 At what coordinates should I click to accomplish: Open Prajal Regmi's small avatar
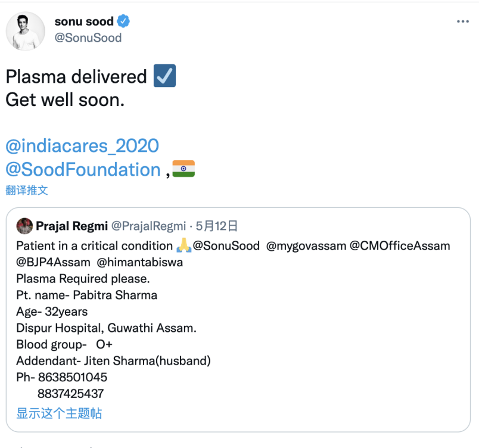[24, 226]
